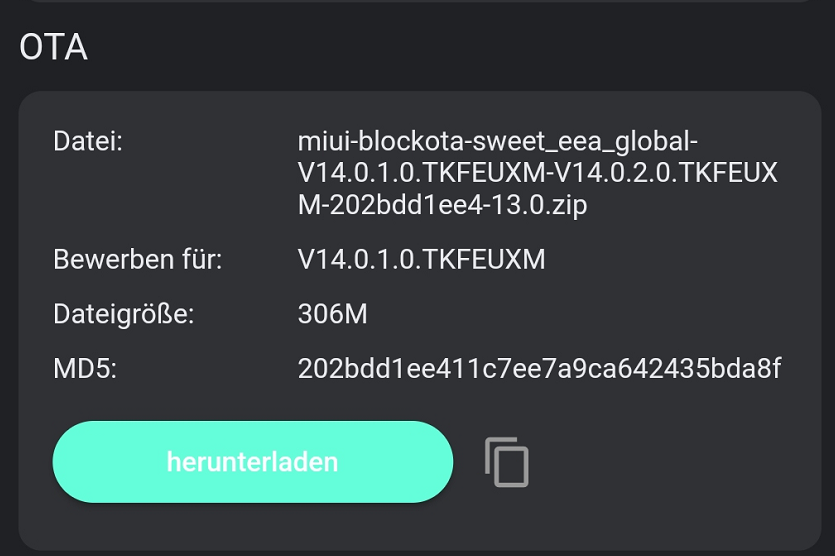The height and width of the screenshot is (556, 835).
Task: Click the Bewerben für label
Action: [137, 261]
